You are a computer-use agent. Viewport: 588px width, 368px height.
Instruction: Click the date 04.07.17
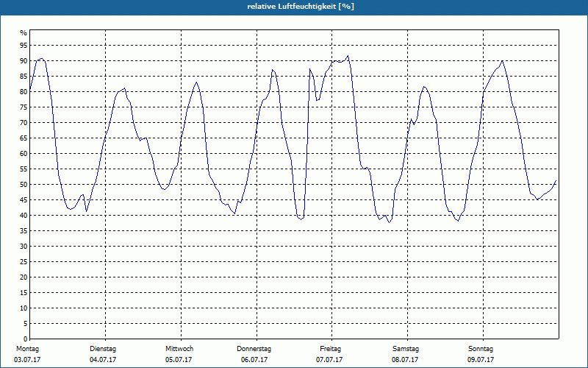103,360
